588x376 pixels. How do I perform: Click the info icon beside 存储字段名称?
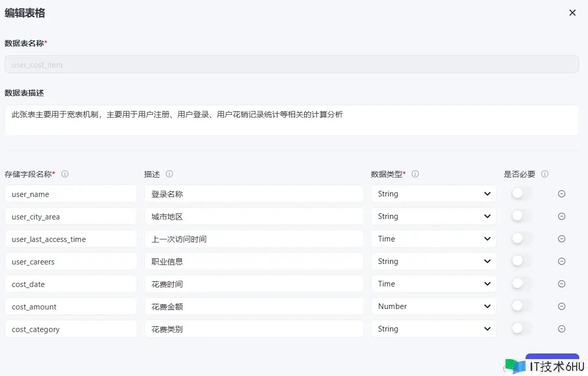(65, 174)
